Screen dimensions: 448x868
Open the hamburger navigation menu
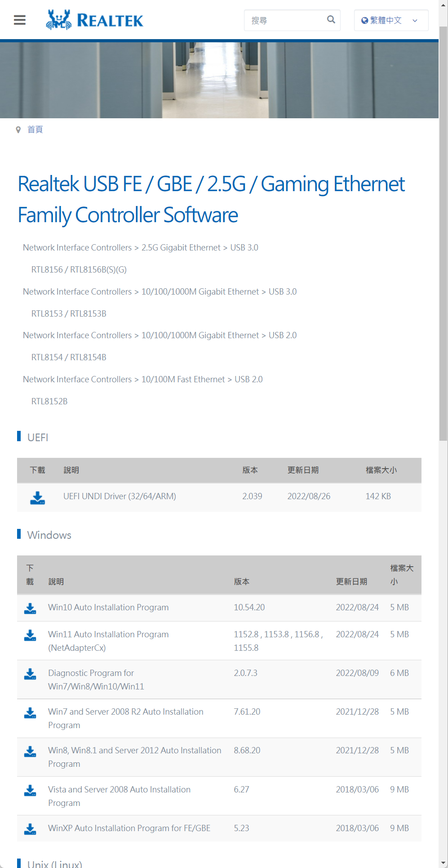[x=20, y=20]
